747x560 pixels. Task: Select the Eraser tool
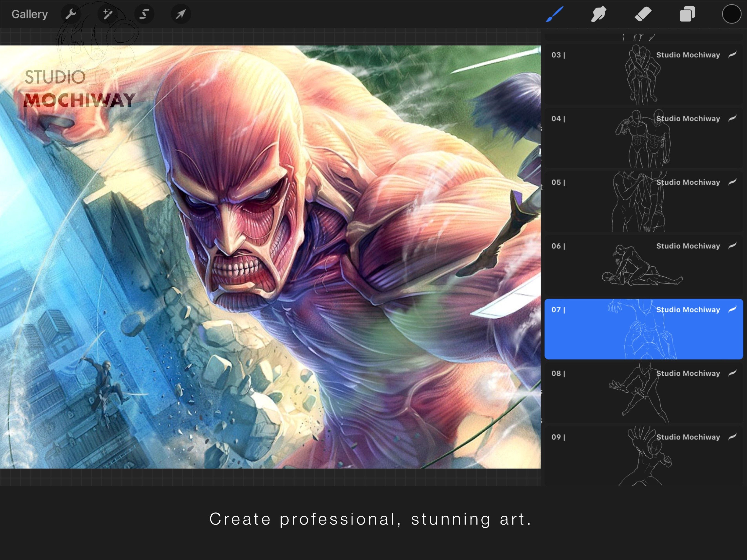point(643,14)
